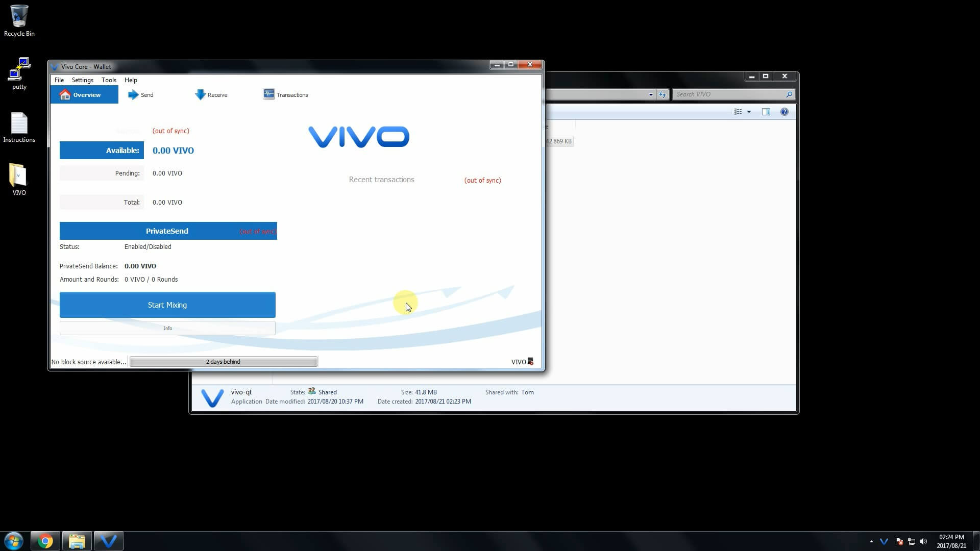980x551 pixels.
Task: Click the VIVO icon in the system tray
Action: [x=884, y=541]
